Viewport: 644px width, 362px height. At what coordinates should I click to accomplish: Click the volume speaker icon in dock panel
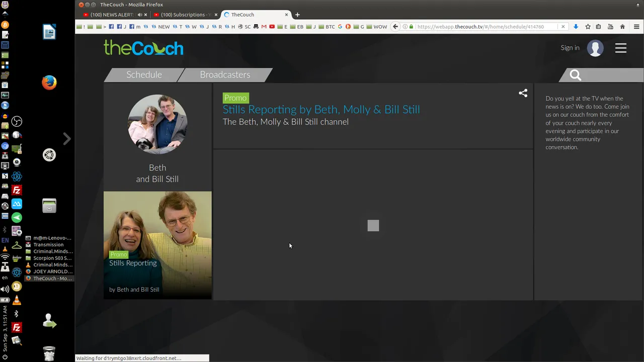click(x=5, y=289)
